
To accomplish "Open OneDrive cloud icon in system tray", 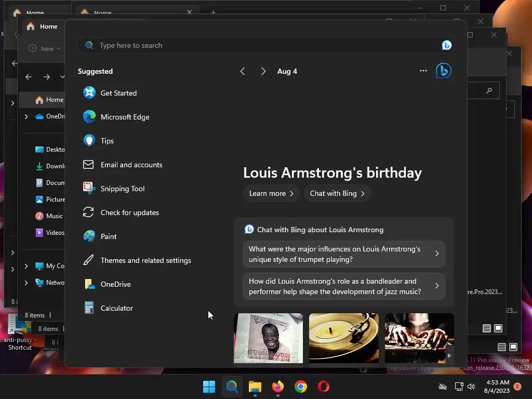I will click(x=443, y=387).
